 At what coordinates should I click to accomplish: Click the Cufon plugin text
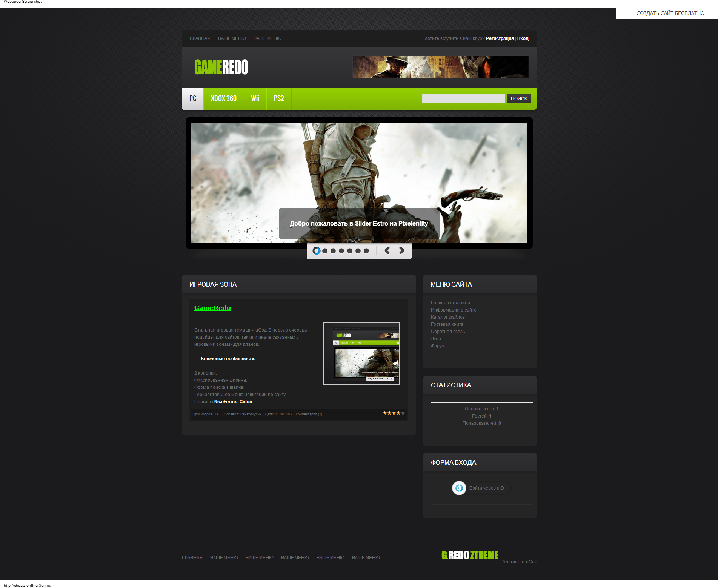[x=246, y=402]
